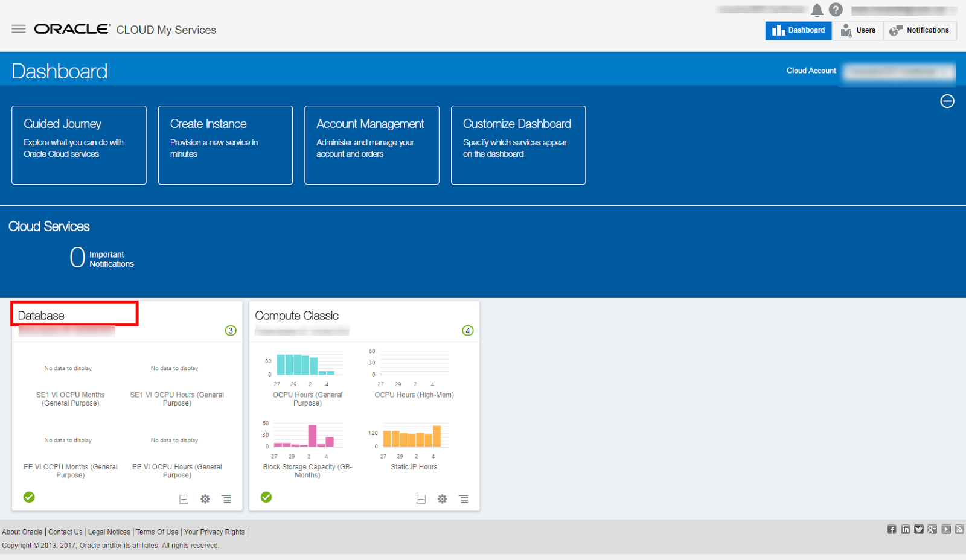966x560 pixels.
Task: Open the hamburger navigation menu
Action: [18, 28]
